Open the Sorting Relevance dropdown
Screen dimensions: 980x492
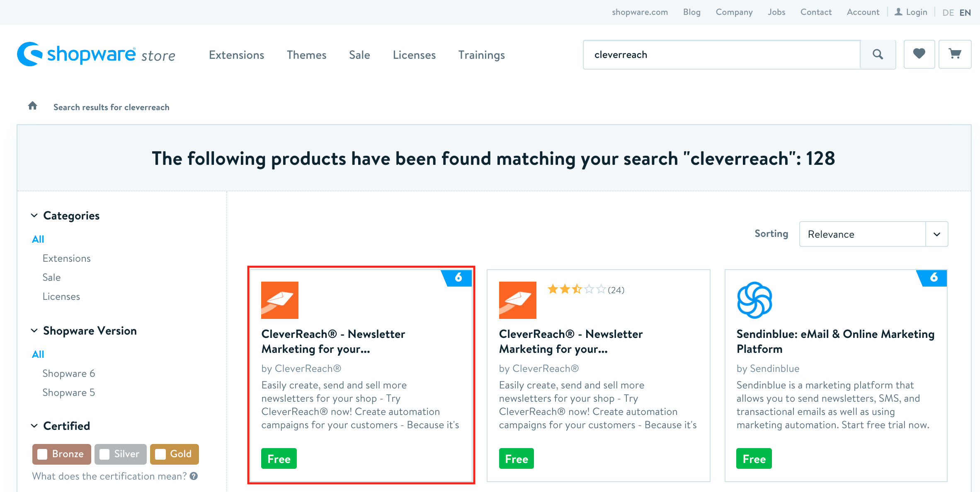[x=873, y=234]
